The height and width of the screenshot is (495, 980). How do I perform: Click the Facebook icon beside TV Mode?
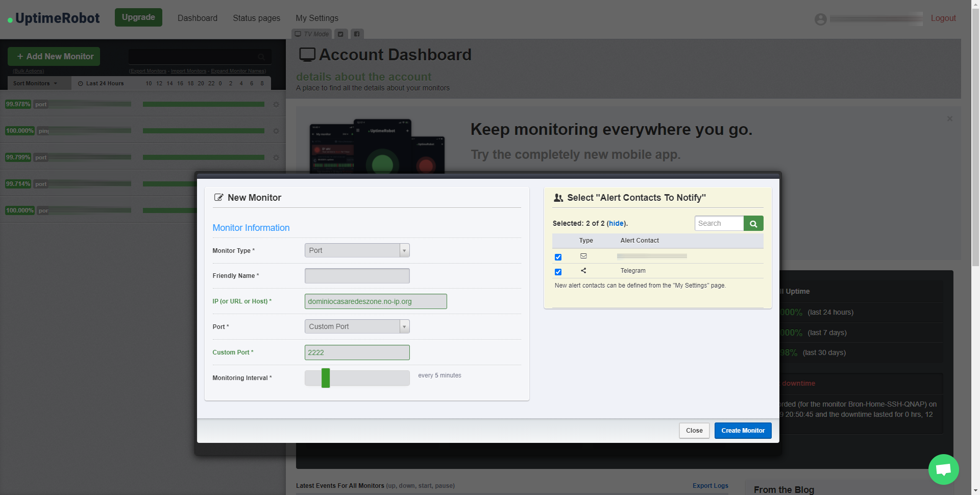(x=357, y=34)
